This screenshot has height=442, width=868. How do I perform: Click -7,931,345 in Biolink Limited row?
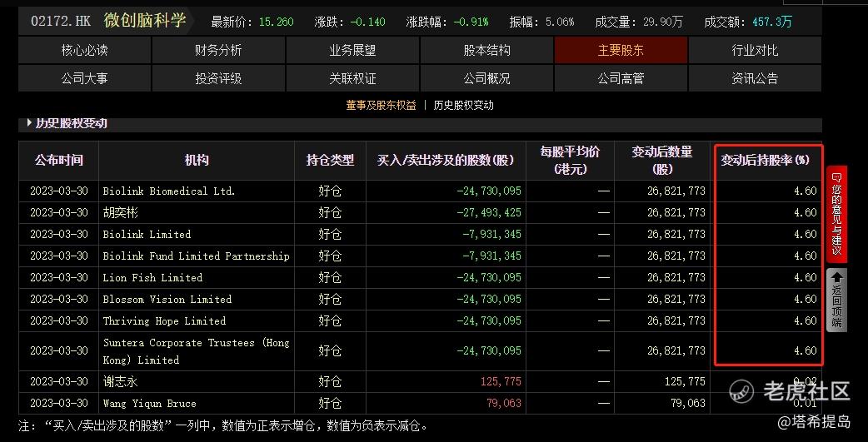click(x=491, y=234)
